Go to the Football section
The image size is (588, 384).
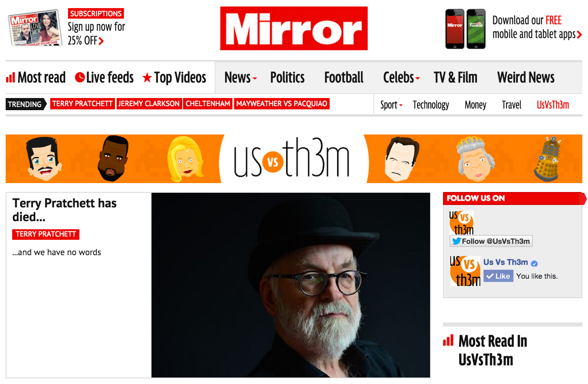344,77
